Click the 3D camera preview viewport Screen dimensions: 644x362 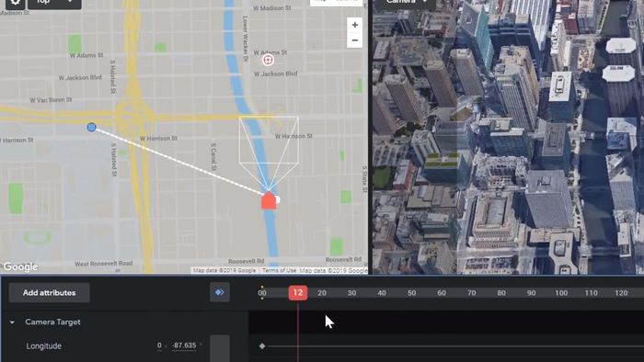pos(508,137)
